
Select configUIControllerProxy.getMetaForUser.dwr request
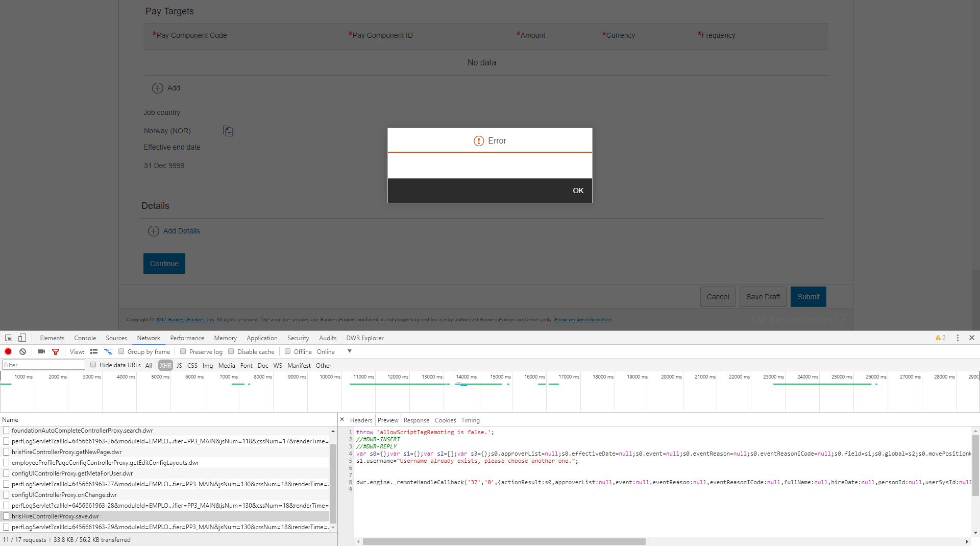tap(72, 473)
